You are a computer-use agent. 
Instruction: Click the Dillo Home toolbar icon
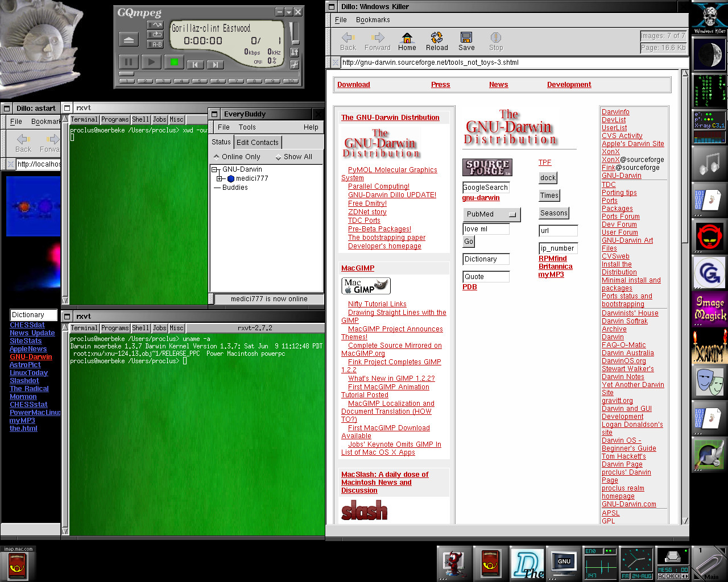[407, 41]
